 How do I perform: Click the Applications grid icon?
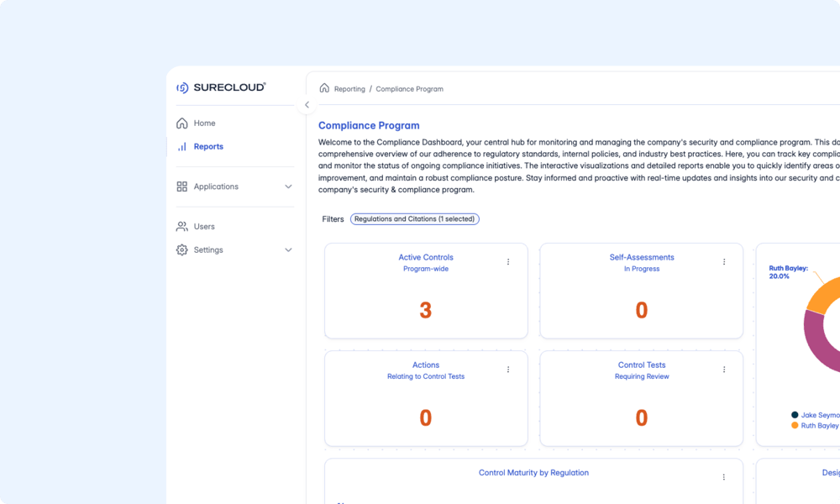click(182, 186)
